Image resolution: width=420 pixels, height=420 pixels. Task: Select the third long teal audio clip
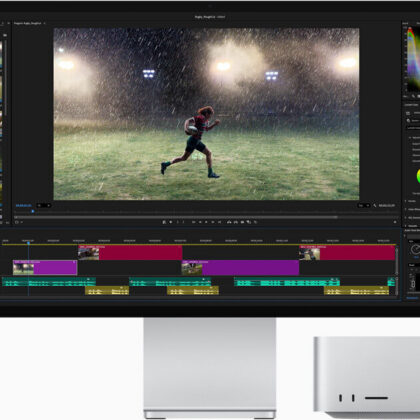click(x=287, y=282)
